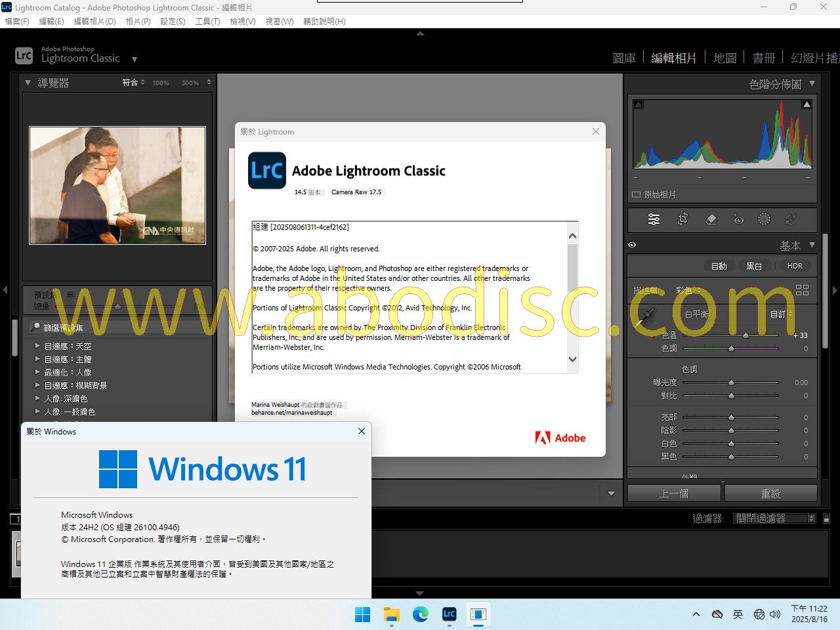Close the About Lightroom dialog
Image resolution: width=840 pixels, height=630 pixels.
596,131
